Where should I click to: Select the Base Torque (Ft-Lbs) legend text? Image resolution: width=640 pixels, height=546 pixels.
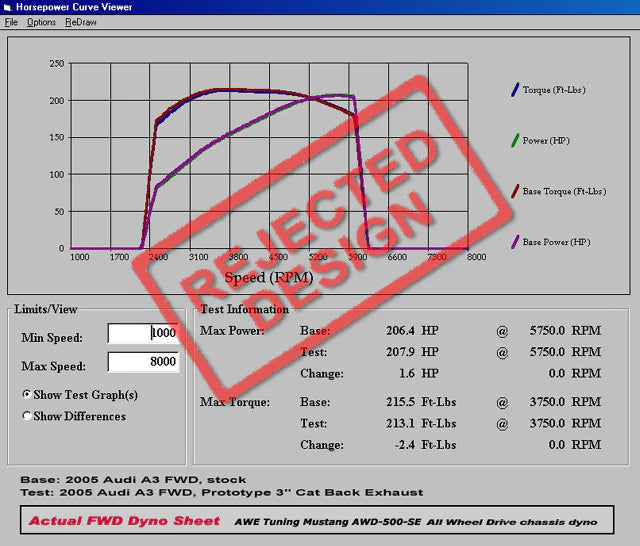(x=564, y=191)
